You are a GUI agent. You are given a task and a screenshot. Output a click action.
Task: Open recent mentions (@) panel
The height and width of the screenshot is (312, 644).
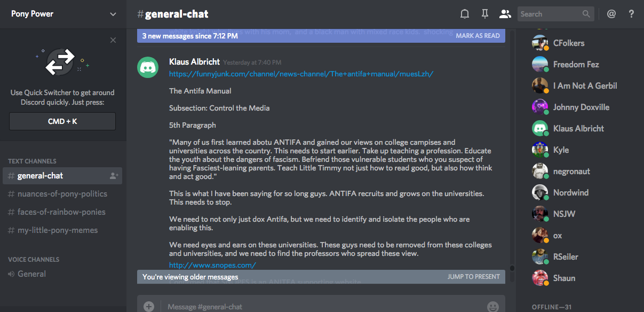tap(611, 14)
